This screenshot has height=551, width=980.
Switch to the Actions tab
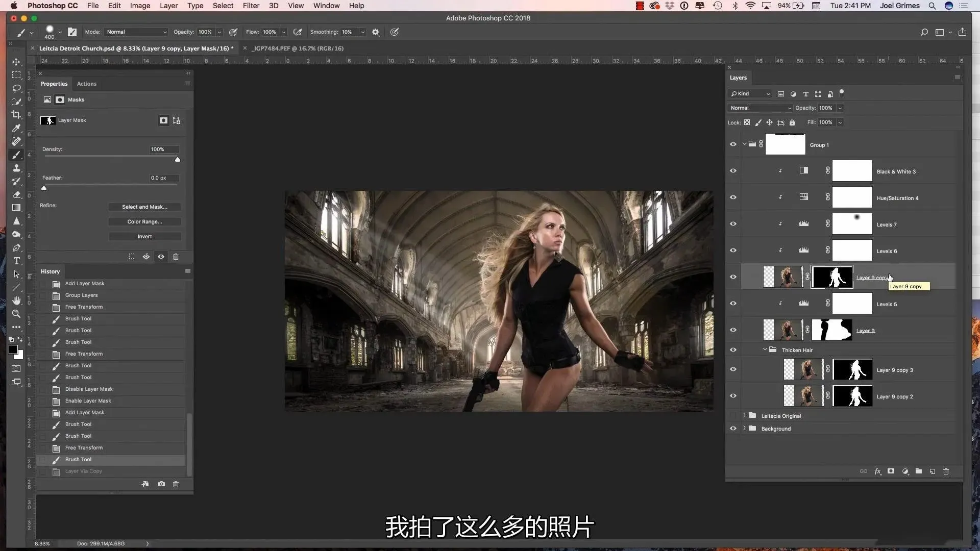(86, 84)
